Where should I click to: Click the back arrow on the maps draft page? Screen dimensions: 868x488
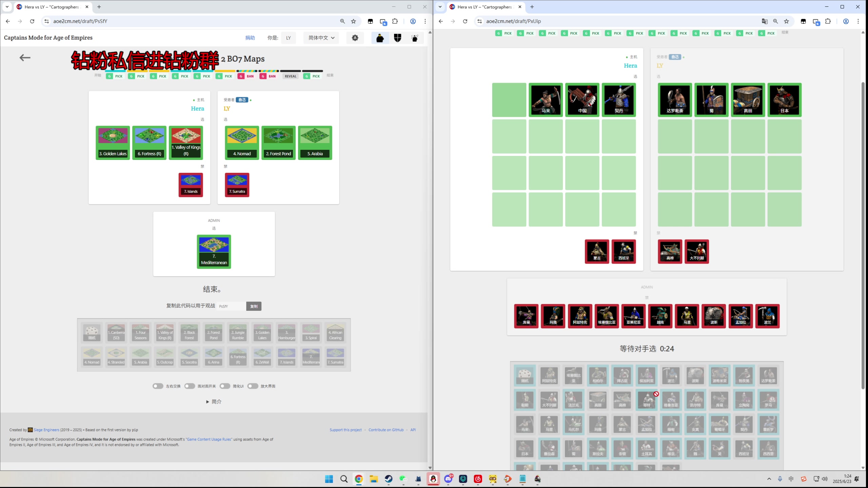point(25,58)
